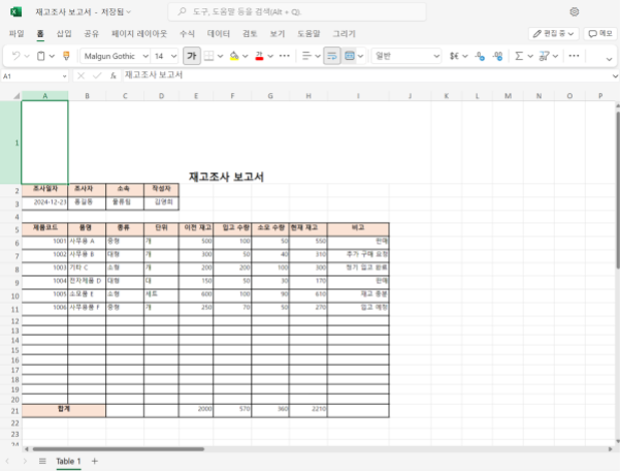Apply the red font color
The image size is (622, 472).
(x=259, y=56)
